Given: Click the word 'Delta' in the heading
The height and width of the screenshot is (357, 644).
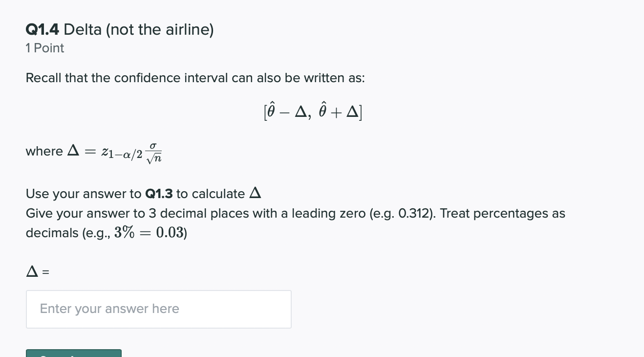Looking at the screenshot, I should click(x=83, y=30).
